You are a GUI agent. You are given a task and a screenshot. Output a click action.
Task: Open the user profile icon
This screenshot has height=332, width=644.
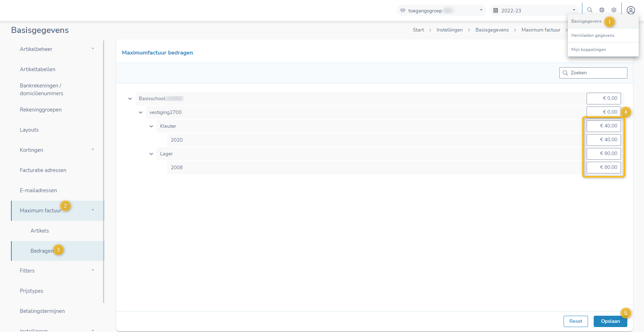tap(631, 10)
